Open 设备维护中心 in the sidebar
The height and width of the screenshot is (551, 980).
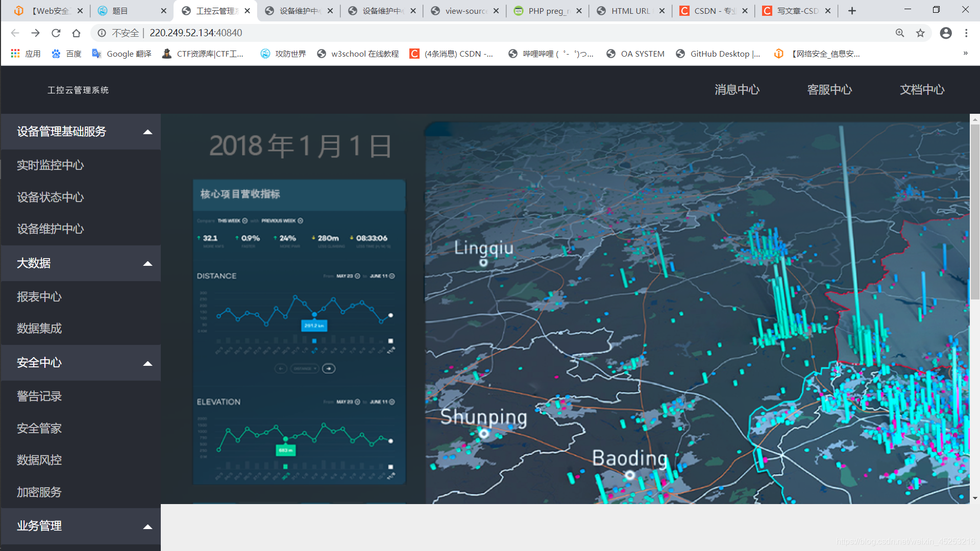coord(50,229)
